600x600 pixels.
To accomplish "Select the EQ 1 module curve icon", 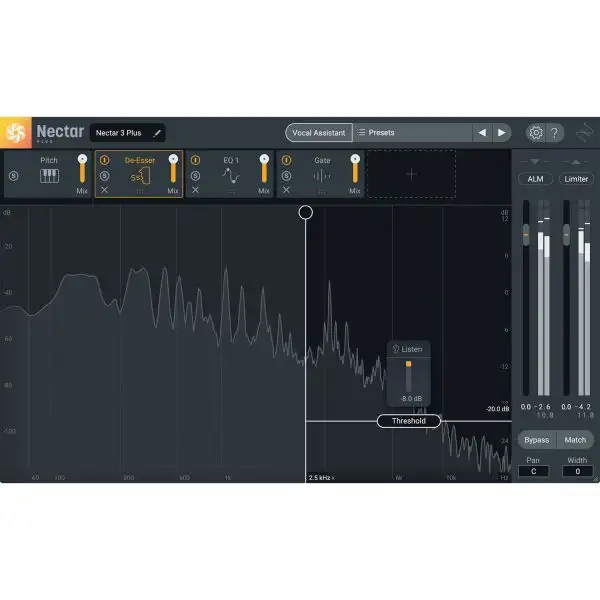I will coord(230,176).
